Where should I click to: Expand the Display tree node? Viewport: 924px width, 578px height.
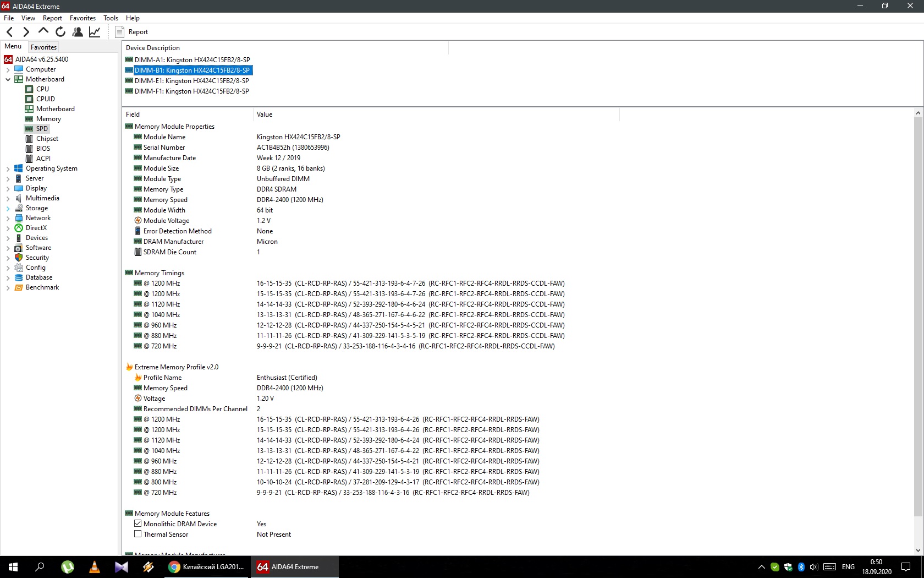tap(8, 189)
